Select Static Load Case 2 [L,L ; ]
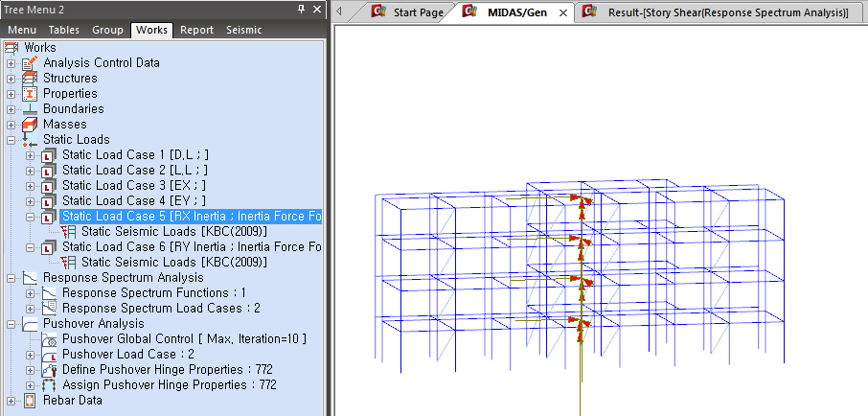The height and width of the screenshot is (416, 868). pos(135,170)
